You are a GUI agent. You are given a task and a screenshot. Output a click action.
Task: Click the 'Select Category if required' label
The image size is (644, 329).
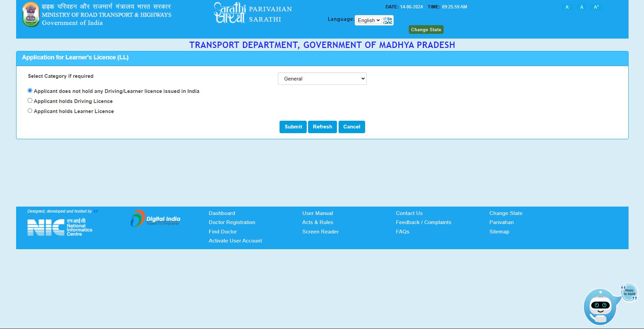[61, 76]
